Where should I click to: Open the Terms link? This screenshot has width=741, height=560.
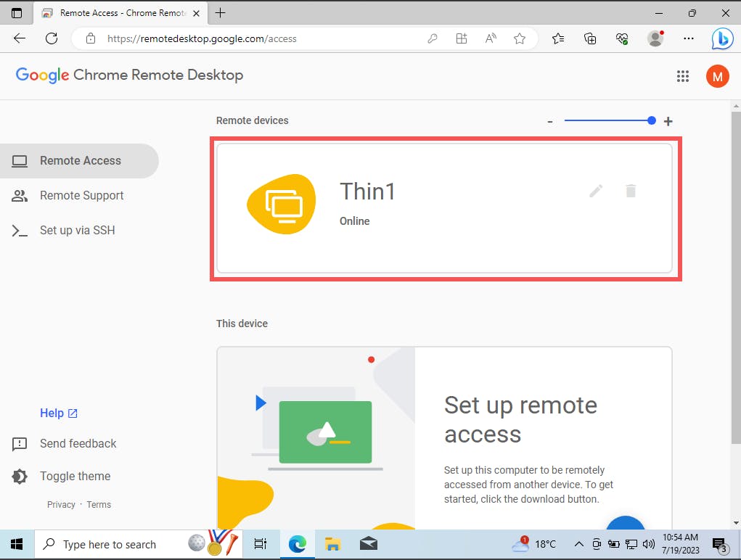[x=99, y=504]
